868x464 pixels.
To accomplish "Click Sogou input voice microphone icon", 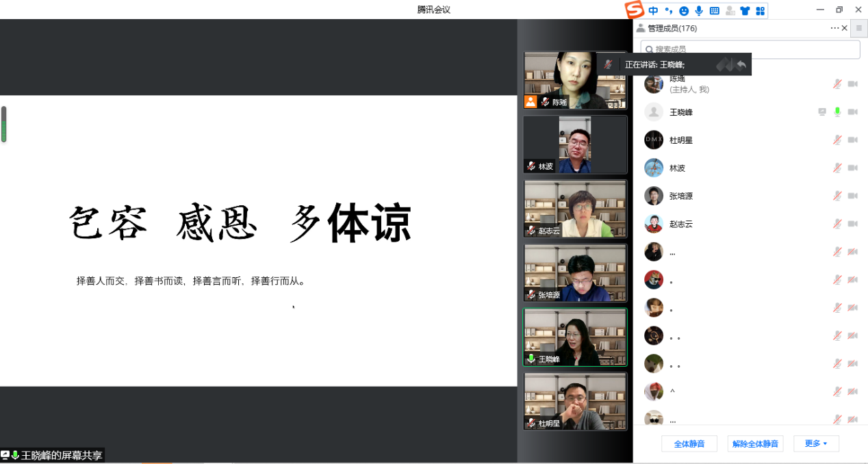I will click(699, 10).
